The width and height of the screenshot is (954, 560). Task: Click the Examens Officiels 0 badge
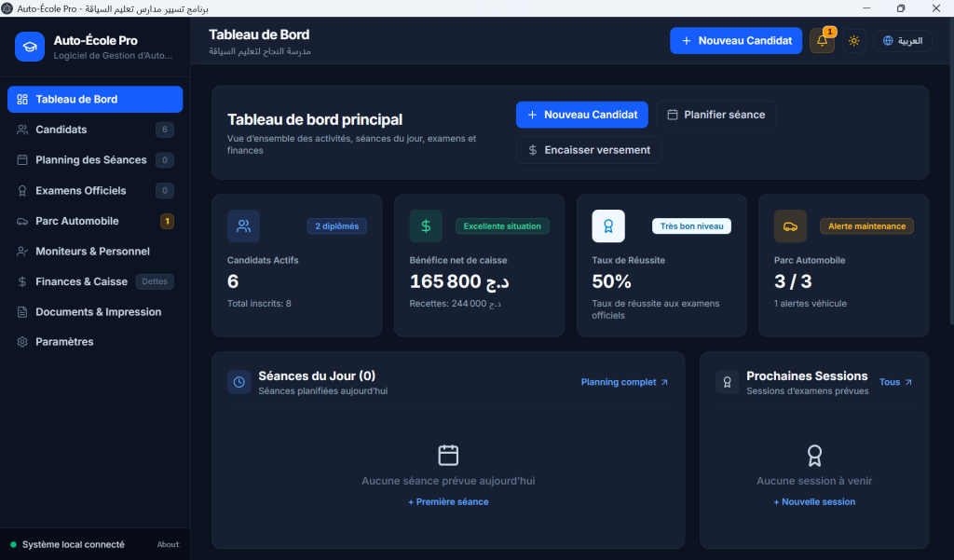point(164,190)
